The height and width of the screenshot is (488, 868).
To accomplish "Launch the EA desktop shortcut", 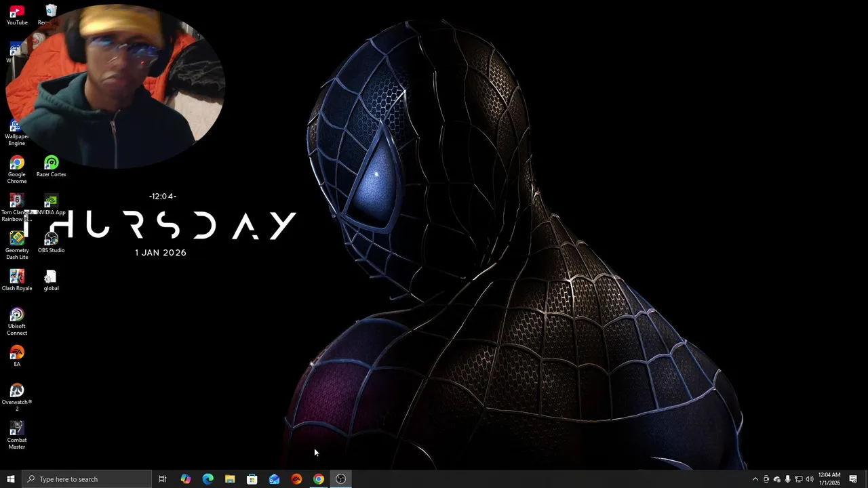I will click(x=17, y=357).
